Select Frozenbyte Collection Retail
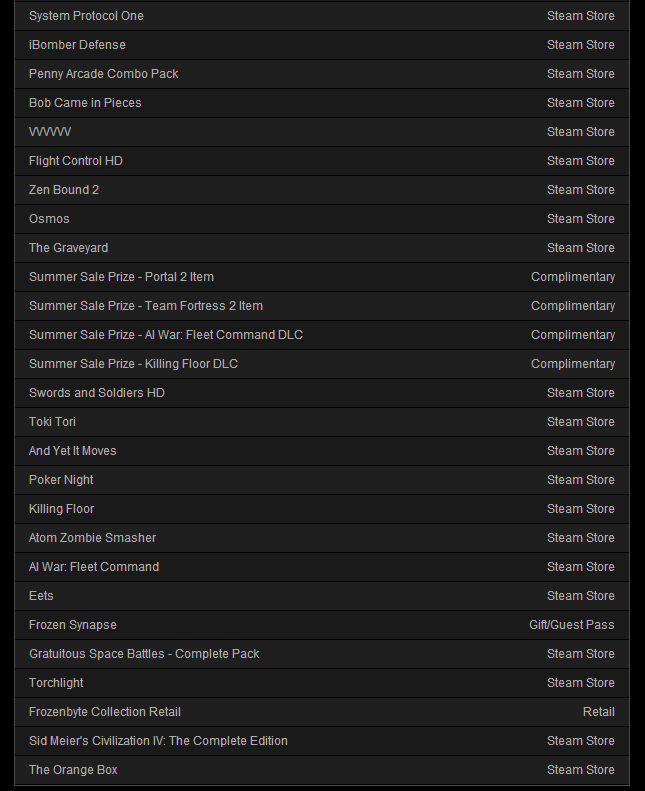The image size is (645, 791). 322,712
